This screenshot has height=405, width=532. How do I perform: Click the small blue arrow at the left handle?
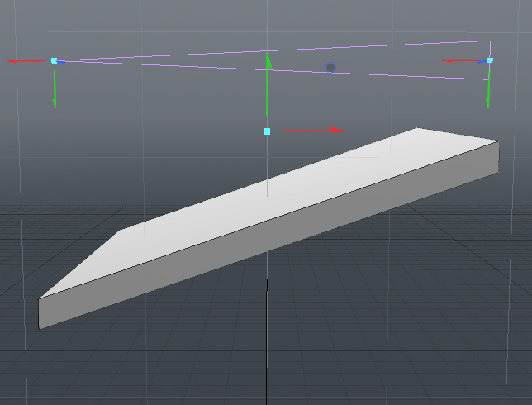pyautogui.click(x=62, y=62)
